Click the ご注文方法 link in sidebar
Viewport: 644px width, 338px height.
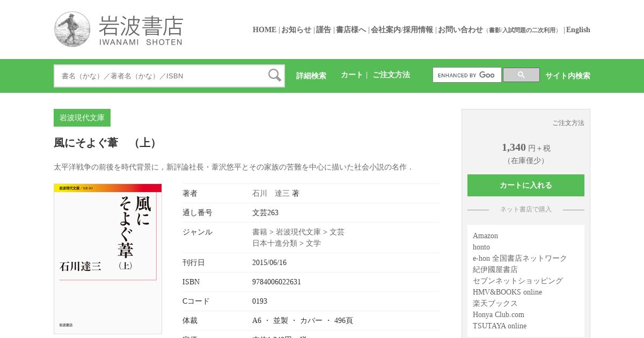point(568,123)
